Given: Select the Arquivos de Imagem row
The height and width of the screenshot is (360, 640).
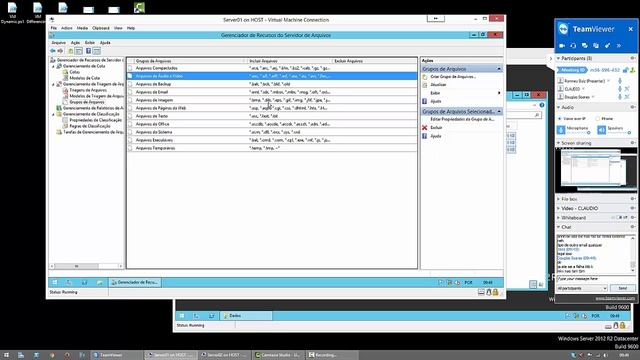Looking at the screenshot, I should (272, 100).
